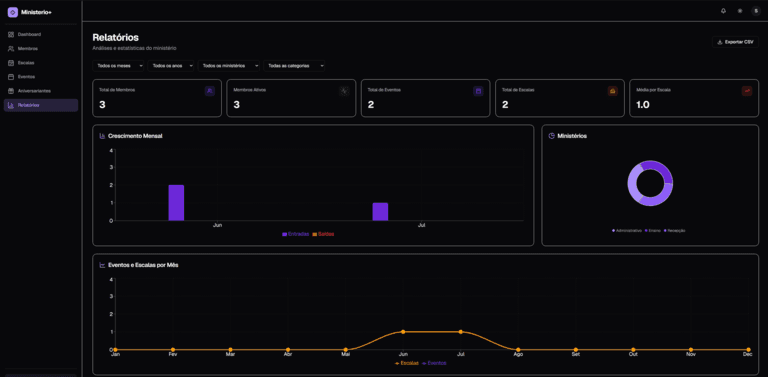Click the 1.0 value on Média card

[x=643, y=105]
